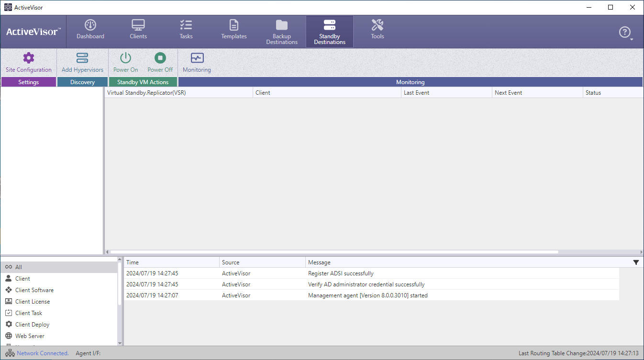
Task: Sort by the Client column header
Action: (327, 93)
